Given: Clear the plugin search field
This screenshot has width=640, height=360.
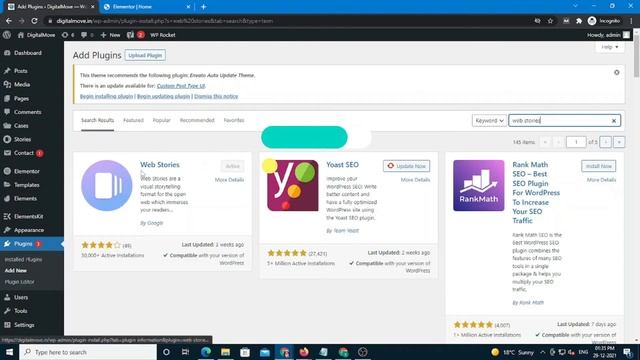Looking at the screenshot, I should pyautogui.click(x=613, y=121).
